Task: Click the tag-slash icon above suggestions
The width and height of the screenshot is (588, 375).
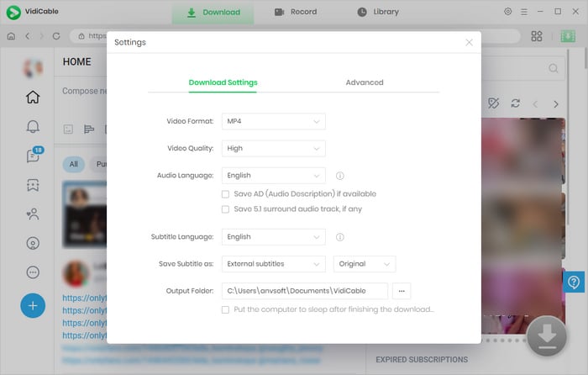Action: coord(494,103)
